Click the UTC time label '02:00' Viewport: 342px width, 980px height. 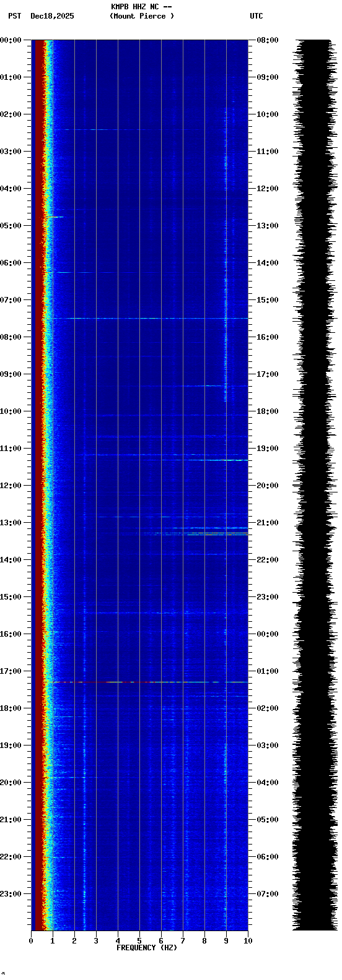268,708
